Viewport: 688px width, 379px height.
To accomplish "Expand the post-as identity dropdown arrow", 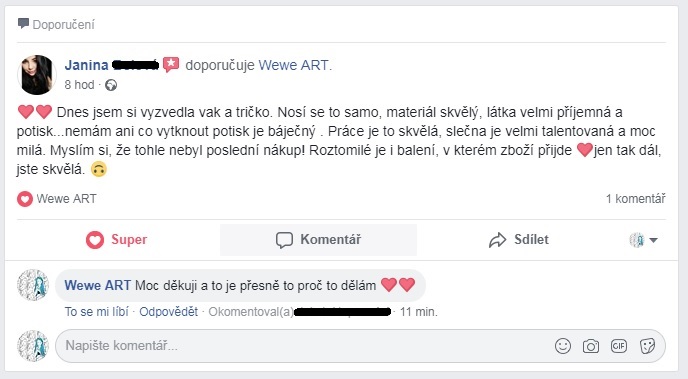I will click(653, 240).
